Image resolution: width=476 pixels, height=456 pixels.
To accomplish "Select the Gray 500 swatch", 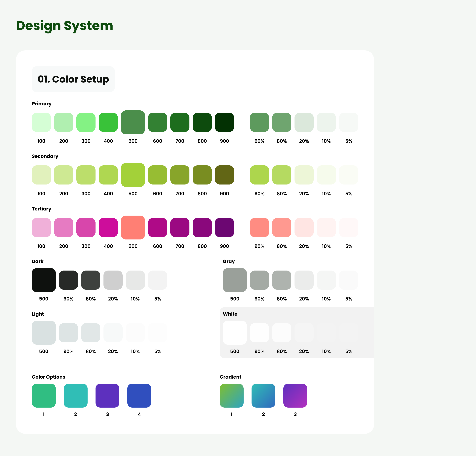I will [x=235, y=280].
